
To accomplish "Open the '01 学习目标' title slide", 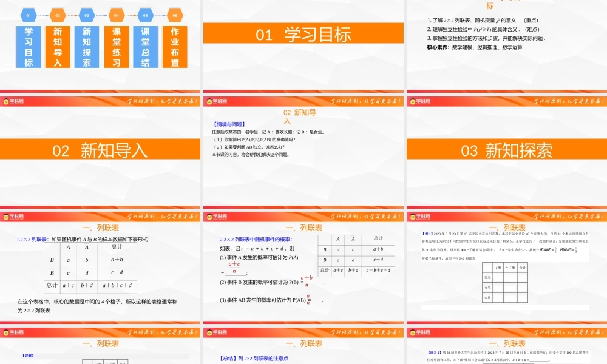I will 303,45.
